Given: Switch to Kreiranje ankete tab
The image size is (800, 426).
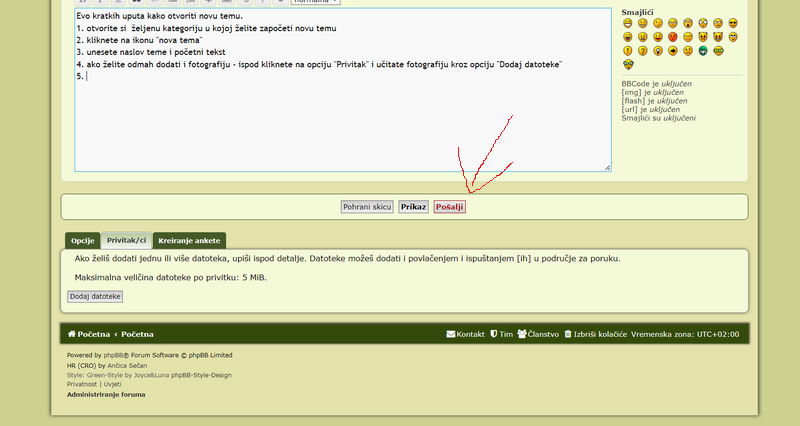Looking at the screenshot, I should [189, 241].
